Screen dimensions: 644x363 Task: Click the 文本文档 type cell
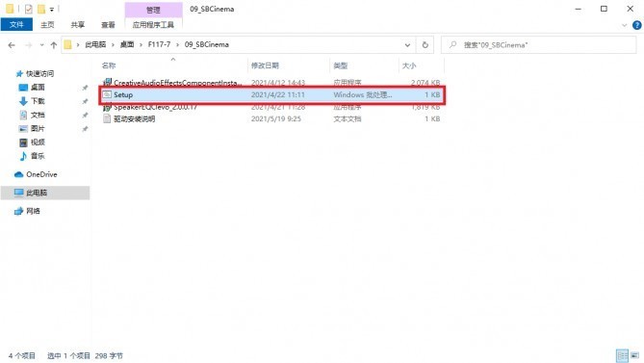tap(348, 119)
